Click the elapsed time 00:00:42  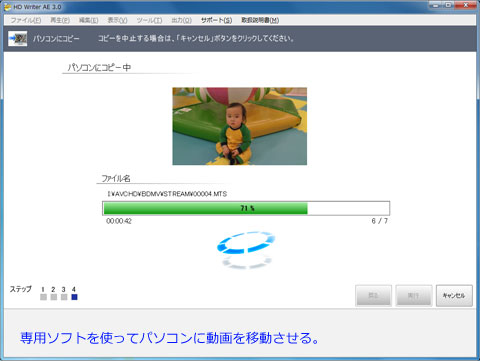(x=119, y=221)
